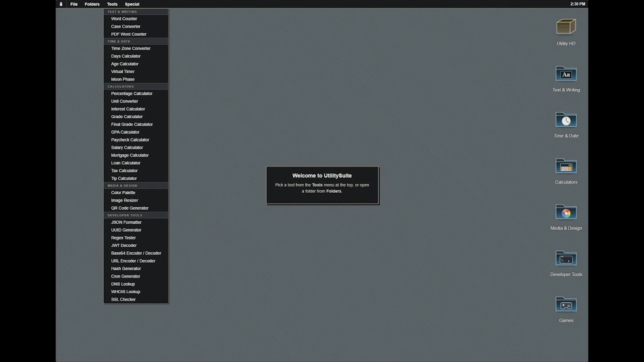
Task: Select Percentage Calculator
Action: (x=136, y=94)
